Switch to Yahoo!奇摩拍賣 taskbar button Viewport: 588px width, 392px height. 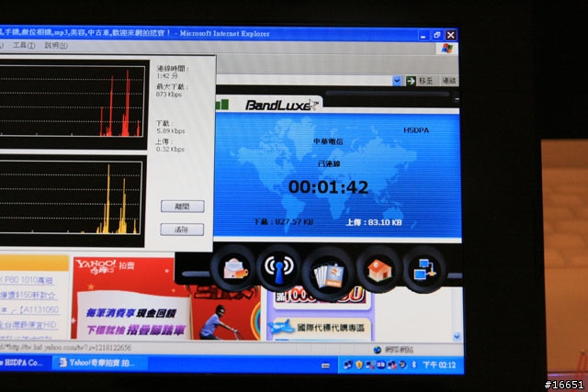(x=98, y=363)
